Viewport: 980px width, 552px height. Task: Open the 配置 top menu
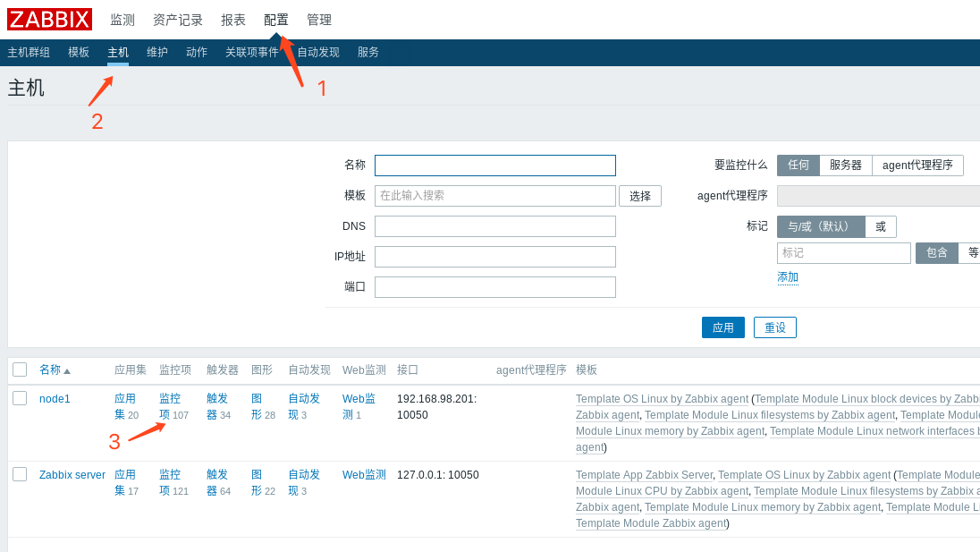point(276,20)
